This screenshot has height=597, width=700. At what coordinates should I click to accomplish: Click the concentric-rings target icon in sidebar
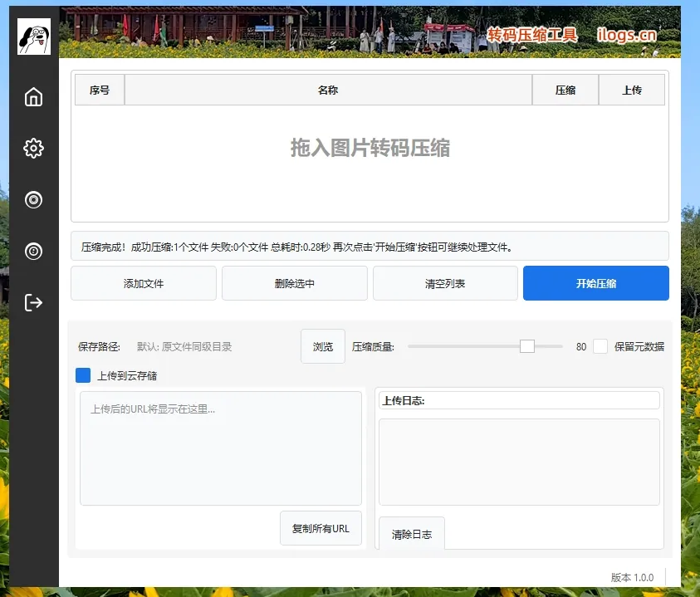tap(33, 199)
